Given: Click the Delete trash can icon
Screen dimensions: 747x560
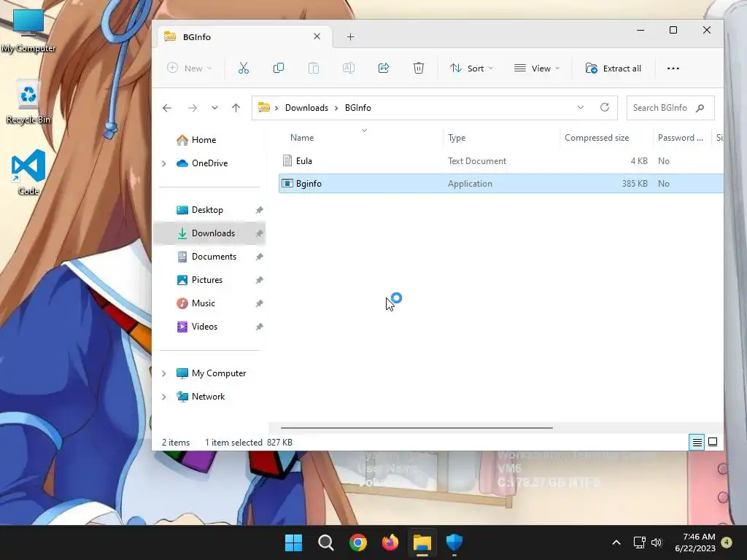Looking at the screenshot, I should coord(418,68).
